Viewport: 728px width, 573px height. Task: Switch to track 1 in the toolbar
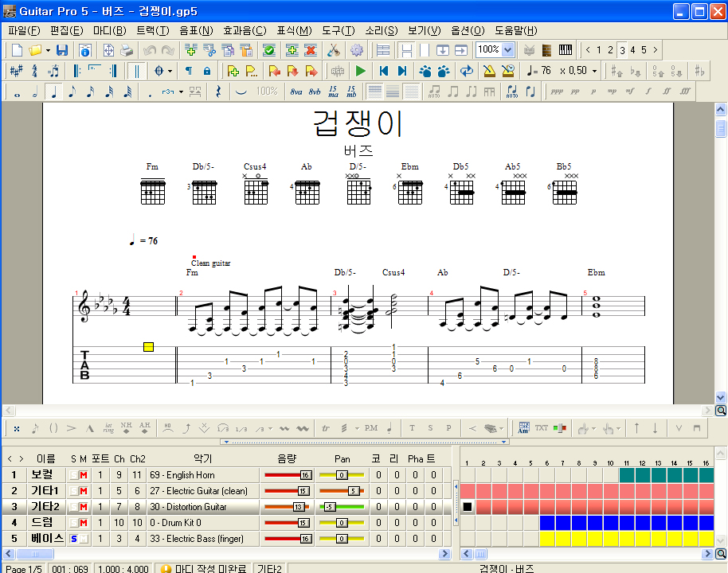coord(599,50)
